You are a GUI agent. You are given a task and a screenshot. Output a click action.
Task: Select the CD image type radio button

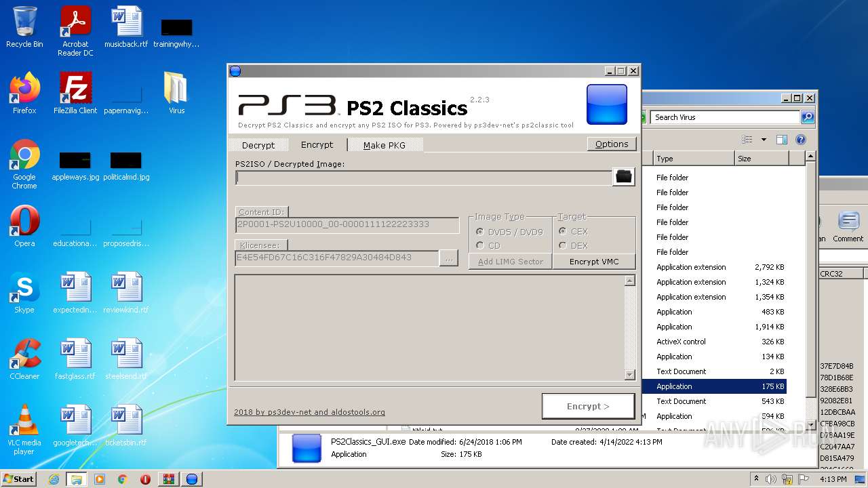click(480, 245)
